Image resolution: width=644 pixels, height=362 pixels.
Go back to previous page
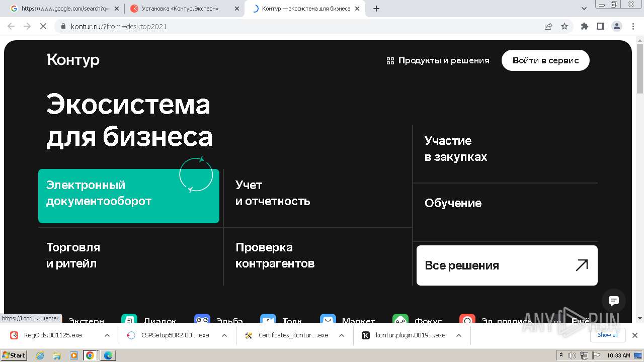[x=11, y=27]
